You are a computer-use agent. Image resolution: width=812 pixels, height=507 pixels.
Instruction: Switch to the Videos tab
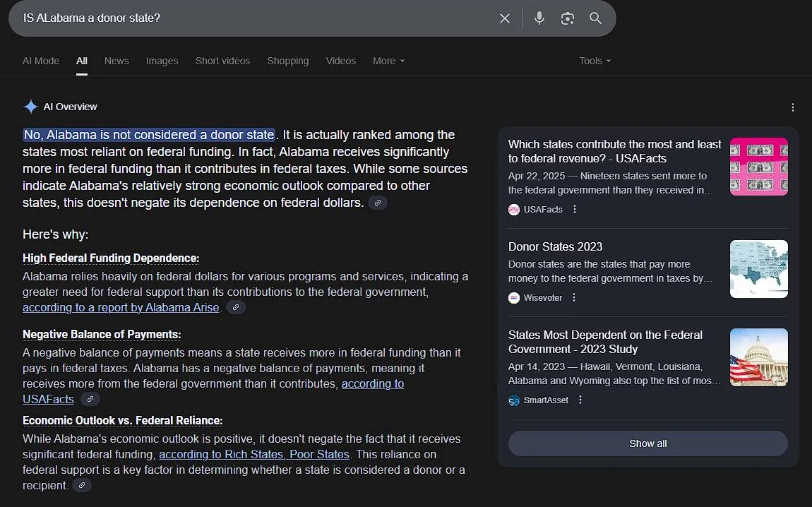341,61
